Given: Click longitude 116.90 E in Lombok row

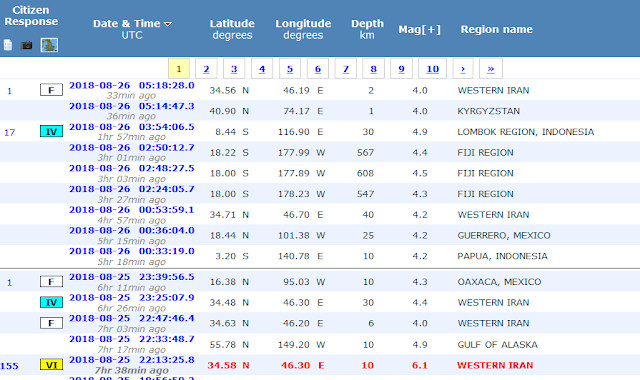Looking at the screenshot, I should click(300, 132).
